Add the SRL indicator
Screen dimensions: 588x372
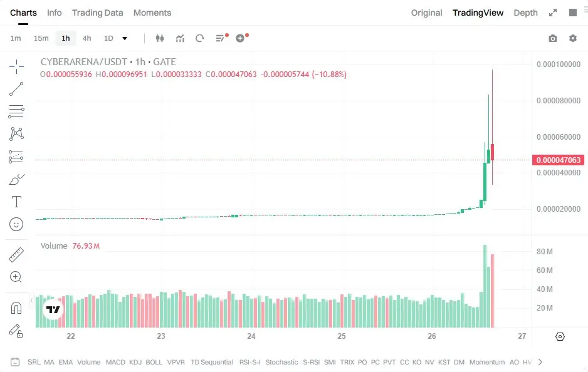(x=34, y=362)
